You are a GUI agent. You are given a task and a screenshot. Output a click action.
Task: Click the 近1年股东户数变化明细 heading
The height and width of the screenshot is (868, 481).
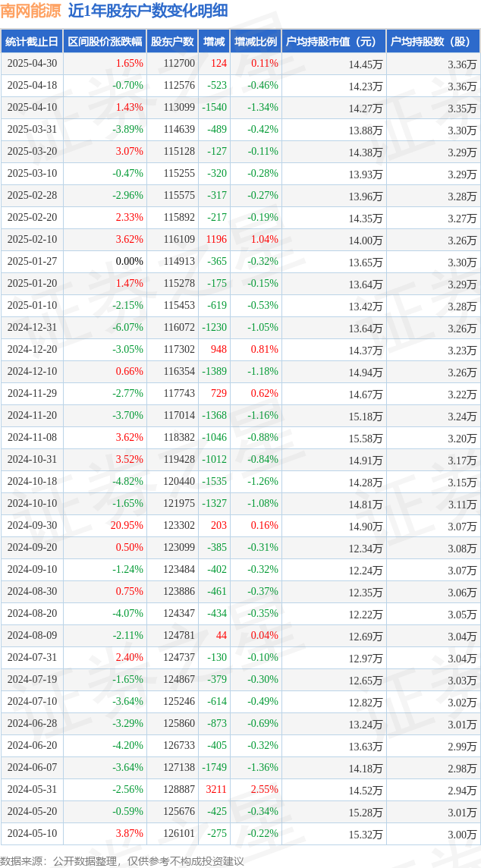point(147,11)
